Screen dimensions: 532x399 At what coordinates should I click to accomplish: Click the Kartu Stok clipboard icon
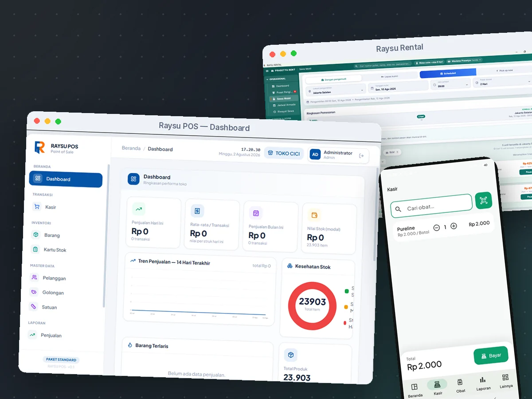click(x=35, y=249)
